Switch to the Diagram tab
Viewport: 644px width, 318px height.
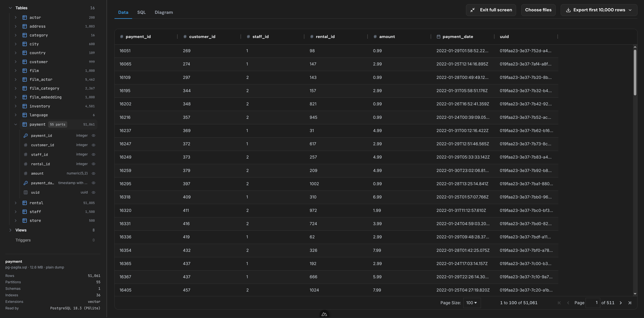[164, 12]
